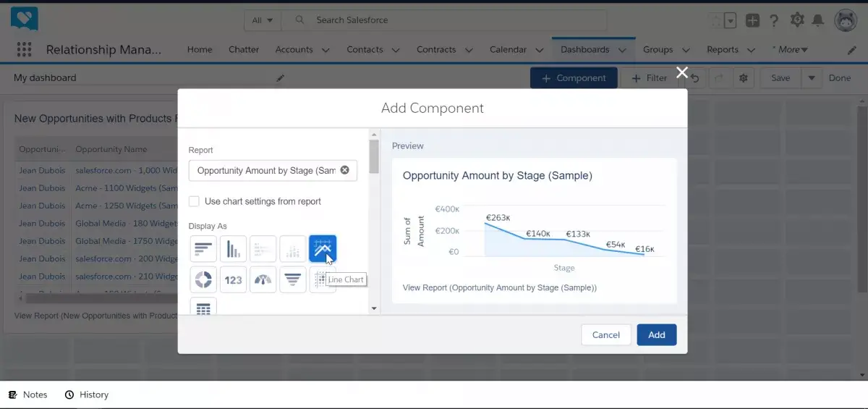The image size is (868, 409).
Task: Select the donut chart display type
Action: (203, 279)
